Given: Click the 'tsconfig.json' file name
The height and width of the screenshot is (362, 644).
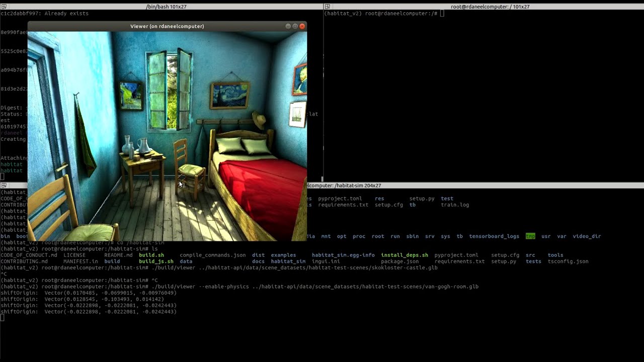Looking at the screenshot, I should point(568,261).
